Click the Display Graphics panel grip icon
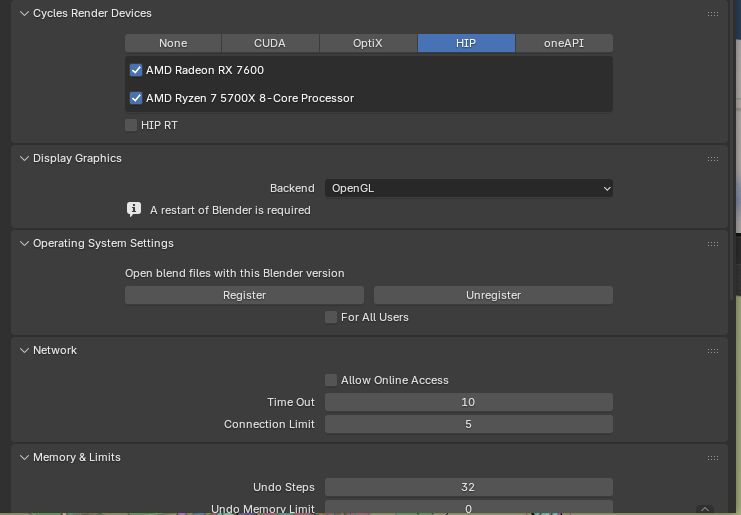 click(x=712, y=158)
